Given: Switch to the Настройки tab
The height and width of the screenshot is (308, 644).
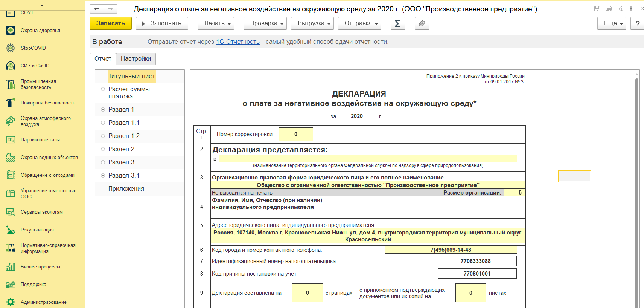Looking at the screenshot, I should (136, 59).
